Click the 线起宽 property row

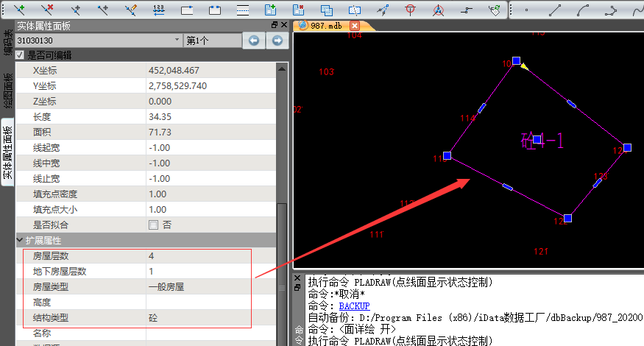[x=146, y=147]
